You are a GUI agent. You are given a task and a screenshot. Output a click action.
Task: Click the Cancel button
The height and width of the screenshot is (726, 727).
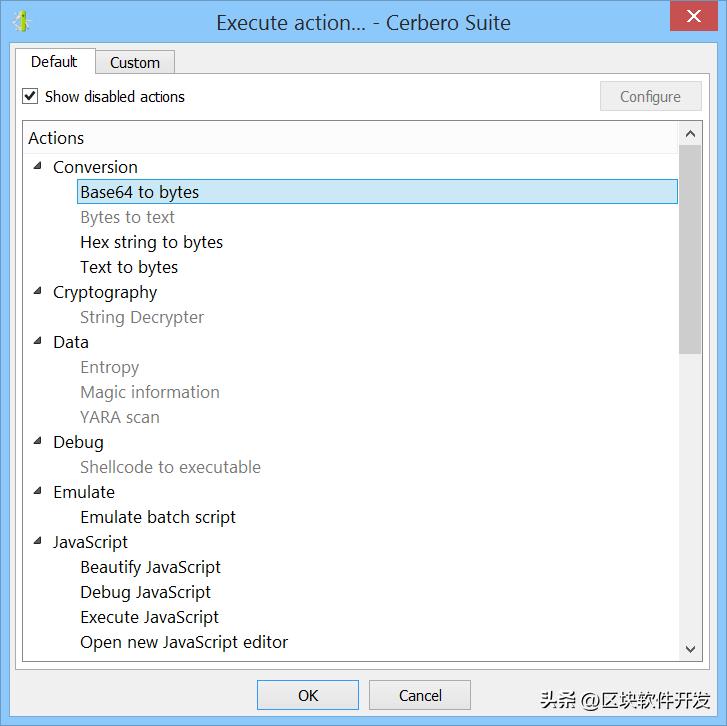click(x=420, y=695)
